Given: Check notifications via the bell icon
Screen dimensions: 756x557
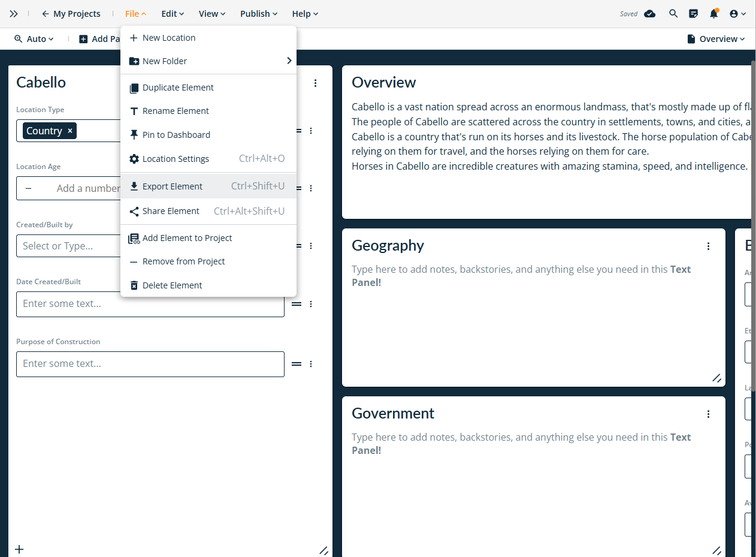Looking at the screenshot, I should tap(714, 13).
